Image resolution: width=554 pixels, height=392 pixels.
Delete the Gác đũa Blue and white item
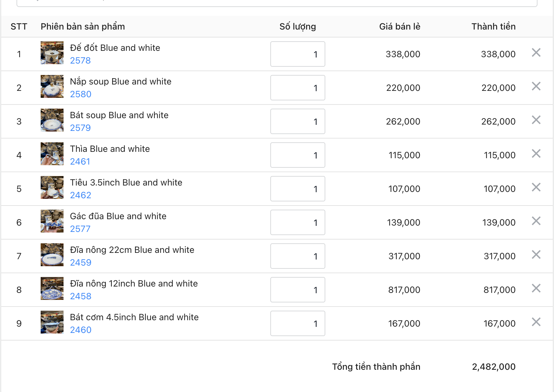tap(536, 221)
